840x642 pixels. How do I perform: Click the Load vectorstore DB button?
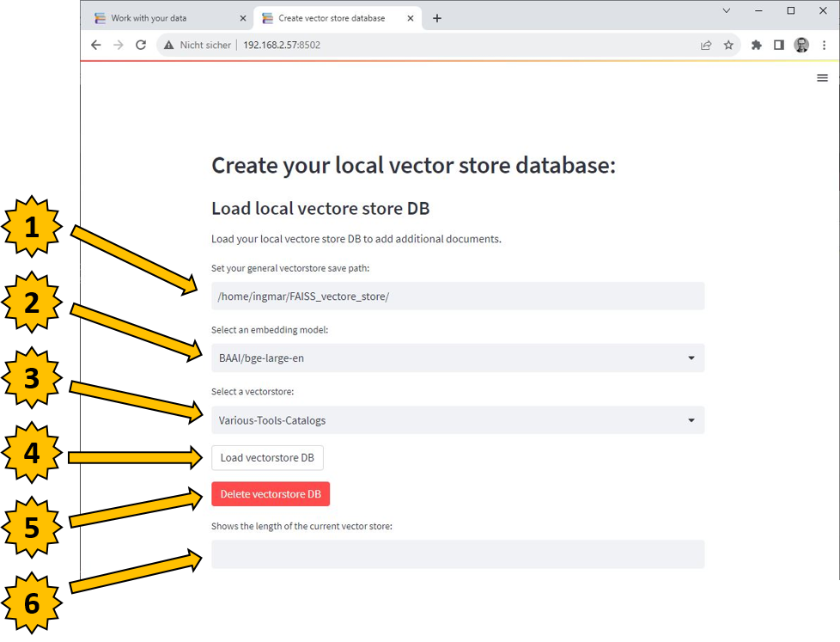(267, 458)
